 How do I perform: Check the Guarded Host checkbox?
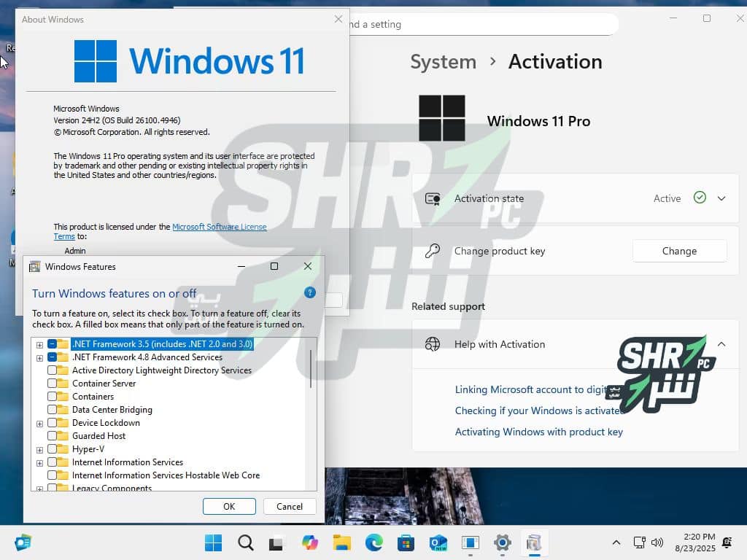tap(53, 436)
